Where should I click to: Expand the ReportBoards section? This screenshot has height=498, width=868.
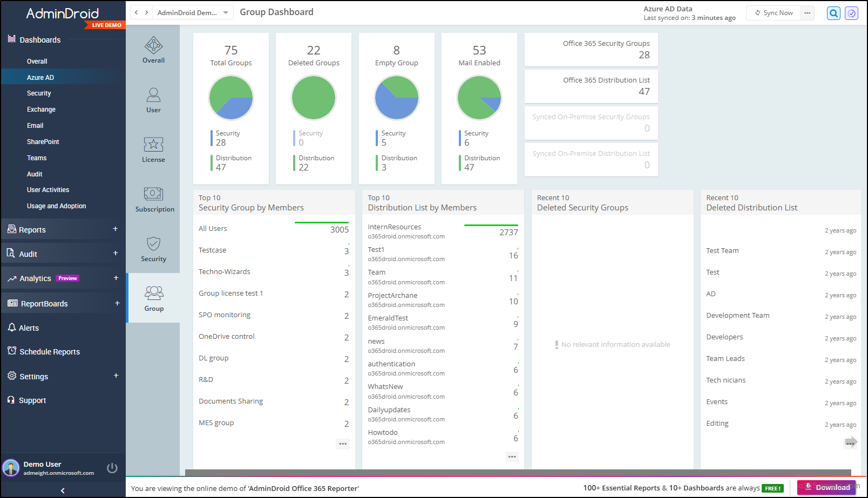(x=117, y=303)
